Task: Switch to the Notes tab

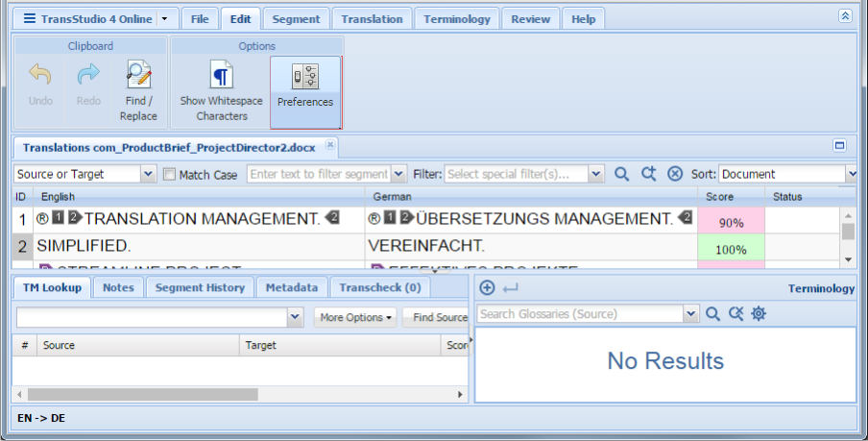Action: [118, 287]
